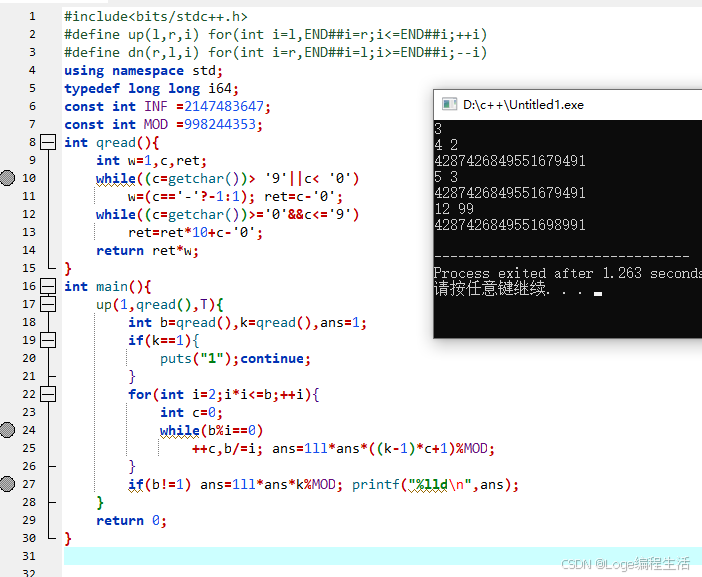702x577 pixels.
Task: Click the value 998244353 on the MOD line
Action: tap(220, 124)
